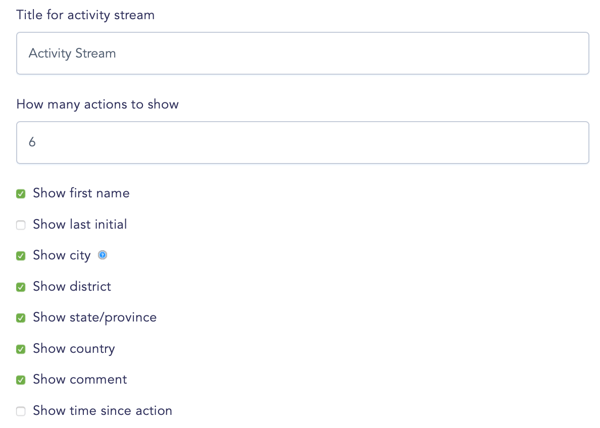This screenshot has height=428, width=600.
Task: Click the 'How many actions to show' label
Action: point(98,104)
